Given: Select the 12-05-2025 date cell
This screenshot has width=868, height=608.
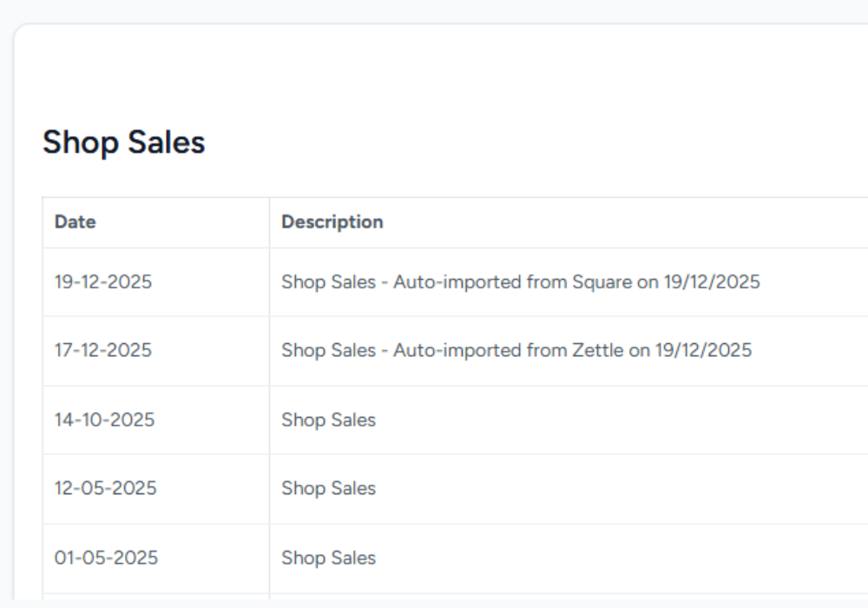Looking at the screenshot, I should [105, 489].
